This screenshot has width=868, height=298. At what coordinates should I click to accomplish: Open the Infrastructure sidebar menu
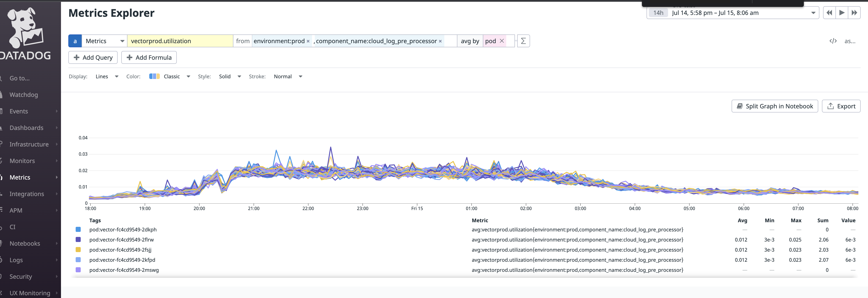click(30, 144)
